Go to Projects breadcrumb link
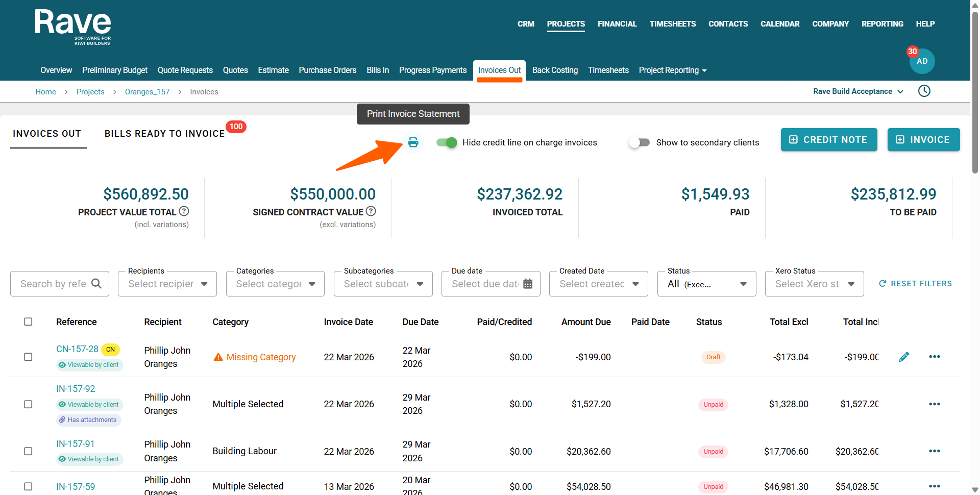Image resolution: width=980 pixels, height=495 pixels. pos(90,92)
